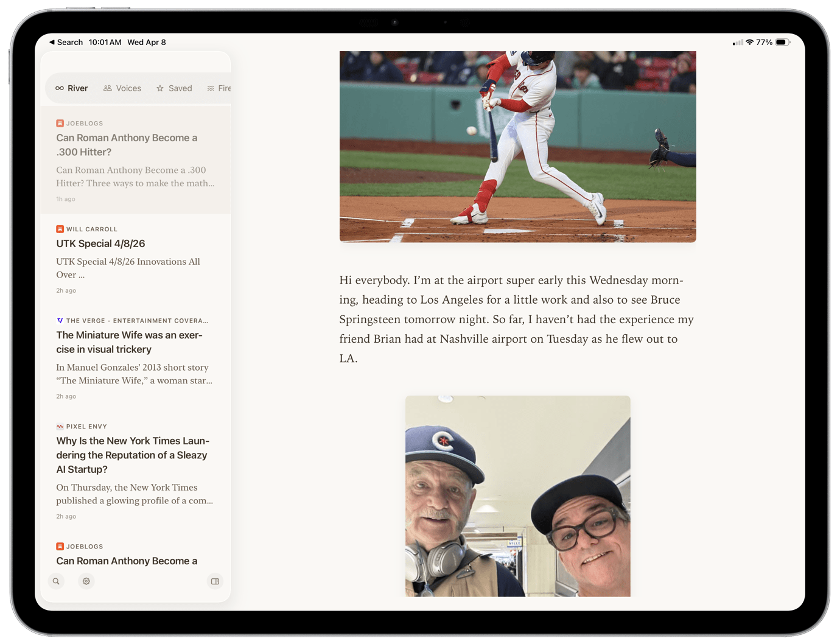Click the JoeBlogs feed icon on first article
Image resolution: width=840 pixels, height=644 pixels.
coord(60,124)
